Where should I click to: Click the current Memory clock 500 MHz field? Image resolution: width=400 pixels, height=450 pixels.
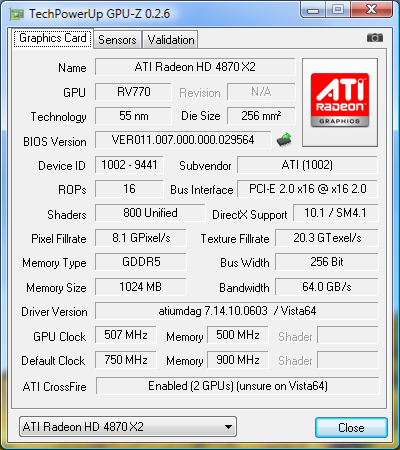point(238,335)
